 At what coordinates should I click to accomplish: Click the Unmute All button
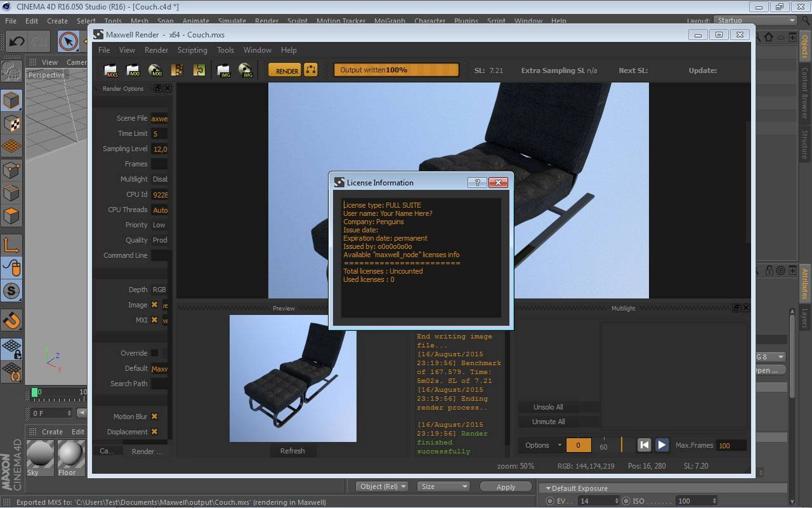point(548,422)
